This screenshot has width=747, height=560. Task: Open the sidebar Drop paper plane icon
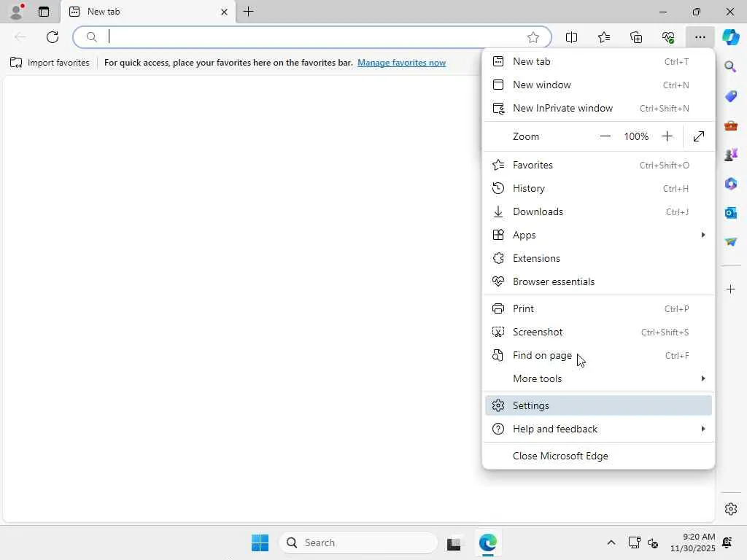pyautogui.click(x=731, y=242)
